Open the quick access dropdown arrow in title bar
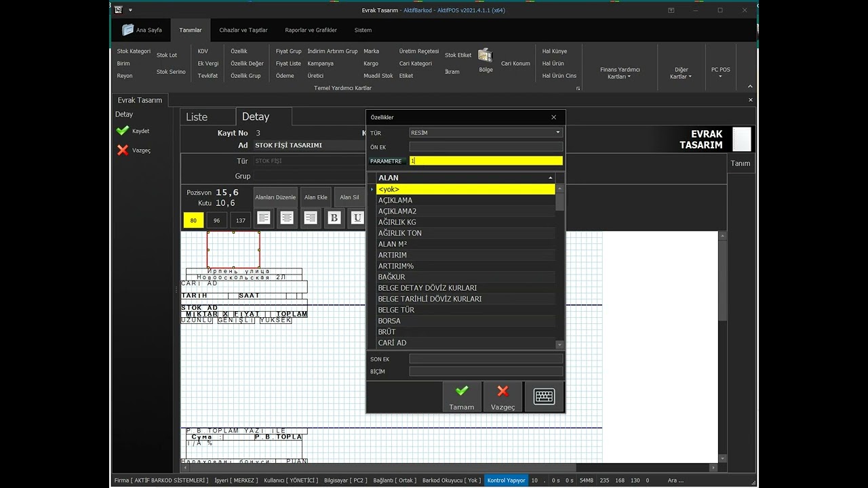This screenshot has height=488, width=868. tap(130, 10)
